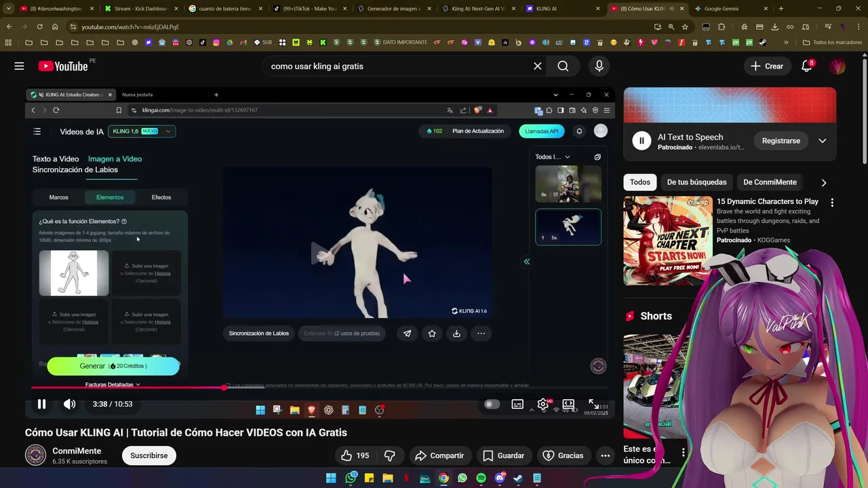Open a new Chrome tab
The width and height of the screenshot is (868, 488).
point(781,9)
